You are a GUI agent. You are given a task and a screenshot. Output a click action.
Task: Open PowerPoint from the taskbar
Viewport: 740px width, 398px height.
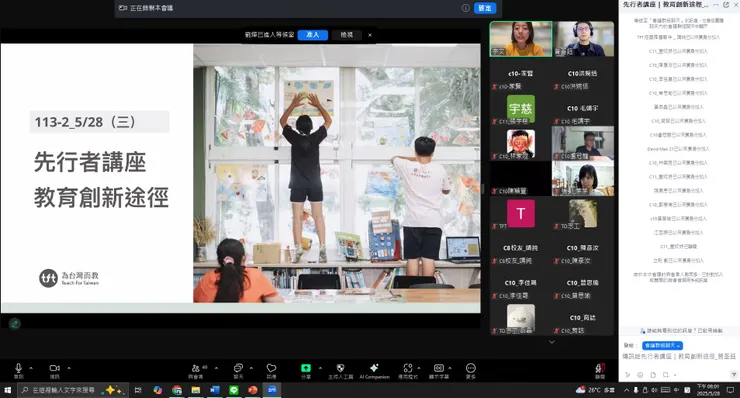tap(253, 390)
